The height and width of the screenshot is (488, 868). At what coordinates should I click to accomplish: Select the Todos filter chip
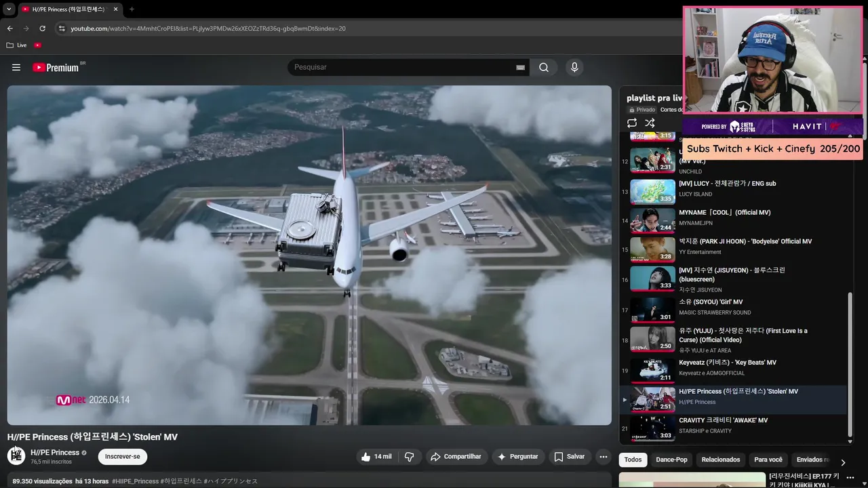(x=633, y=460)
